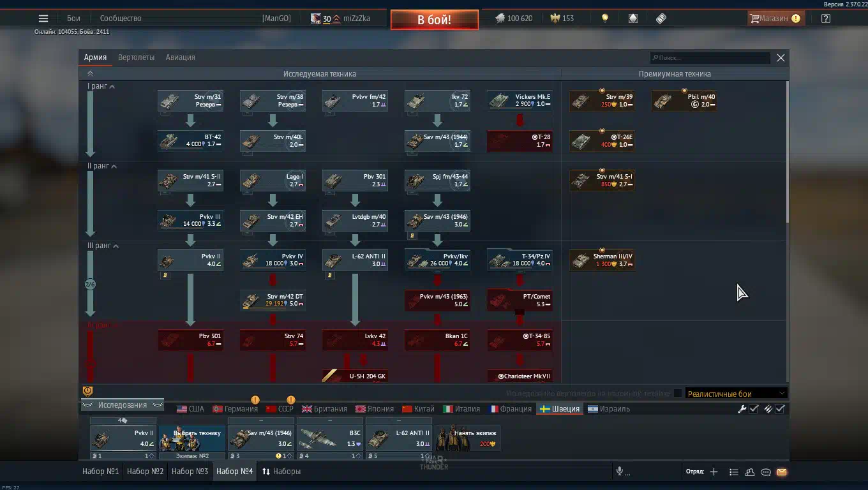Open the hamburger main menu
This screenshot has width=868, height=490.
click(43, 19)
